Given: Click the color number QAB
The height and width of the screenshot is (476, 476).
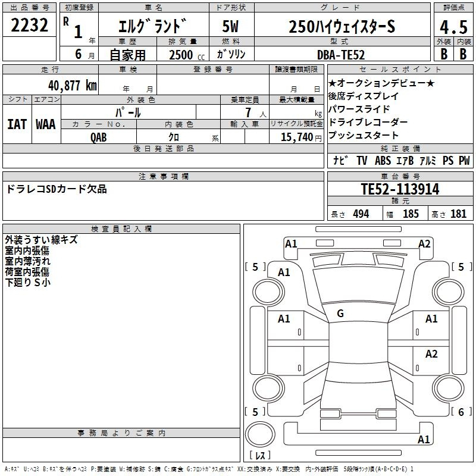Looking at the screenshot, I should (x=99, y=137).
